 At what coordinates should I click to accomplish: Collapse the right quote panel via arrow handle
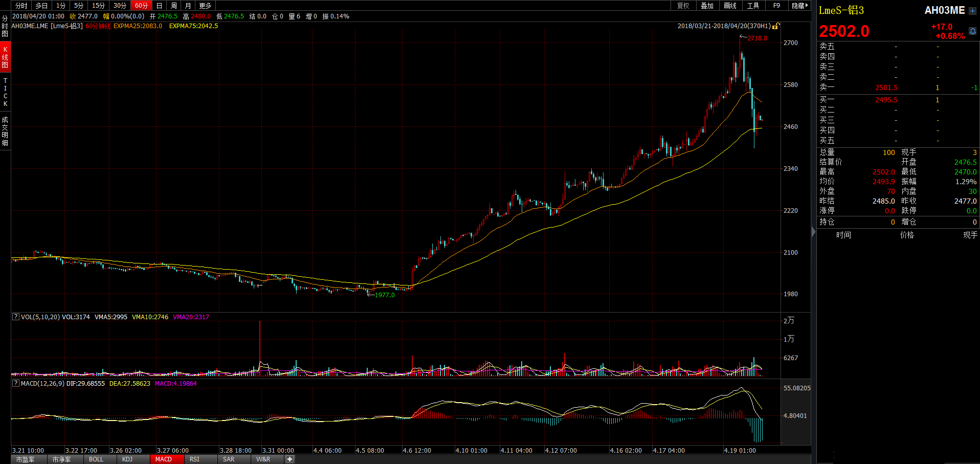(814, 232)
